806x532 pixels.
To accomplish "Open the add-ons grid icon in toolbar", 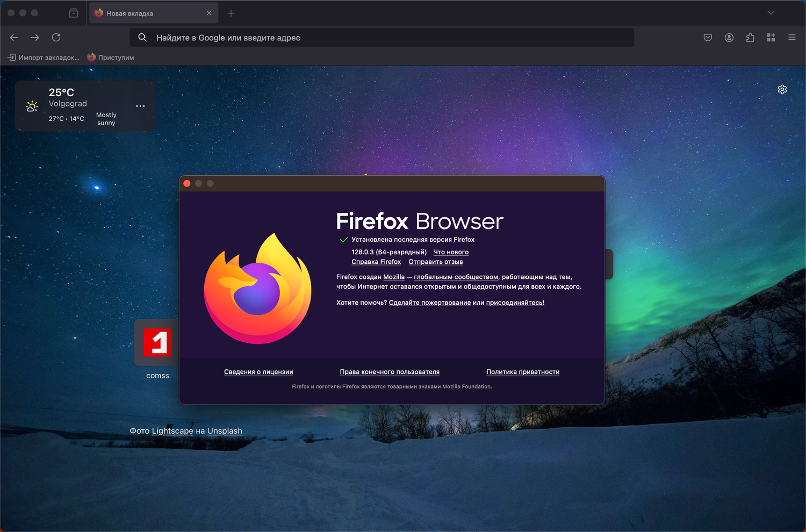I will pyautogui.click(x=771, y=38).
